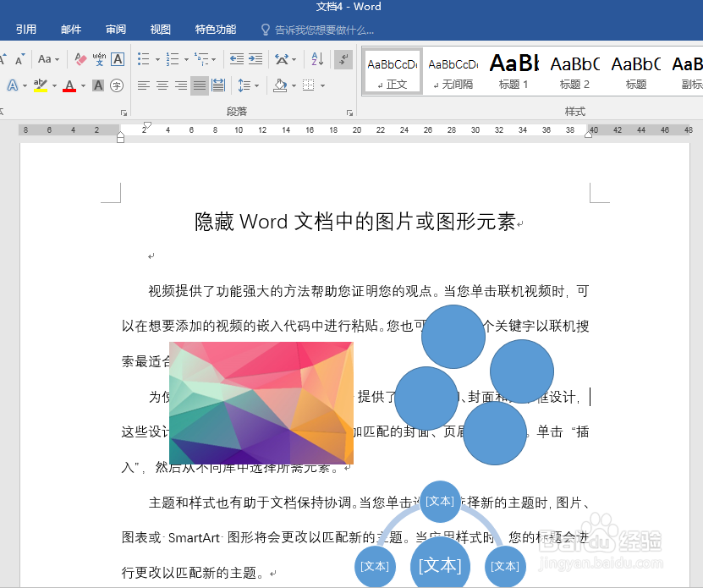Shrink font size with small A icon
Image resolution: width=703 pixels, height=588 pixels.
click(x=19, y=59)
